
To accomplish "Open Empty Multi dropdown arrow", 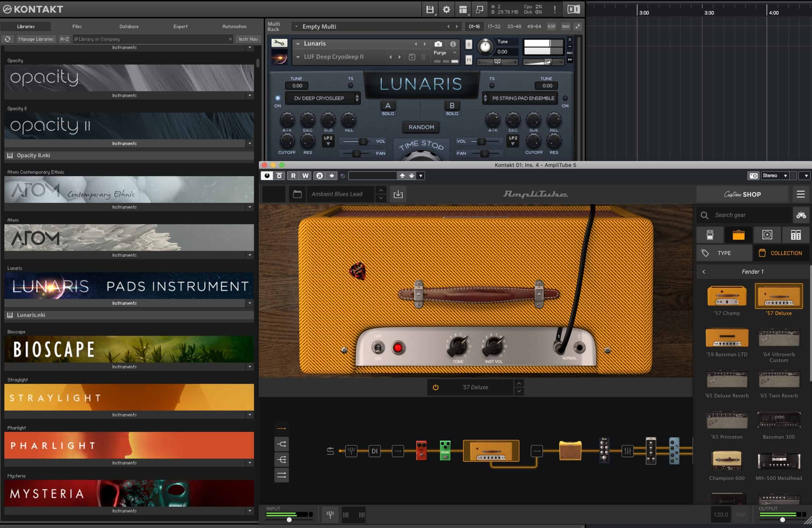I will point(296,27).
